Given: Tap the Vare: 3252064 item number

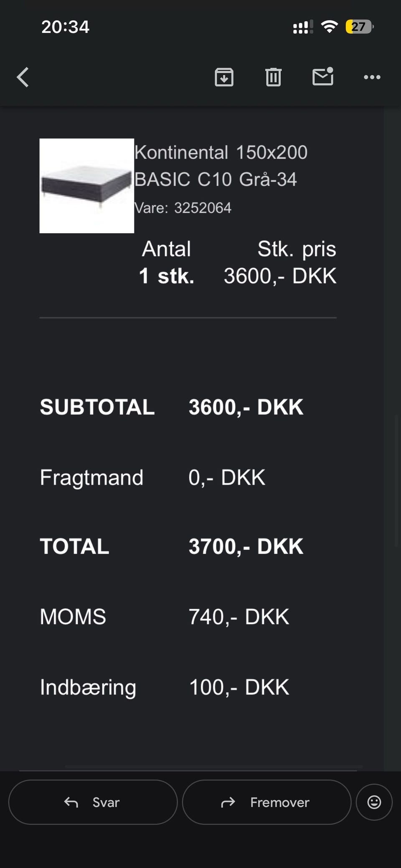Looking at the screenshot, I should 183,208.
